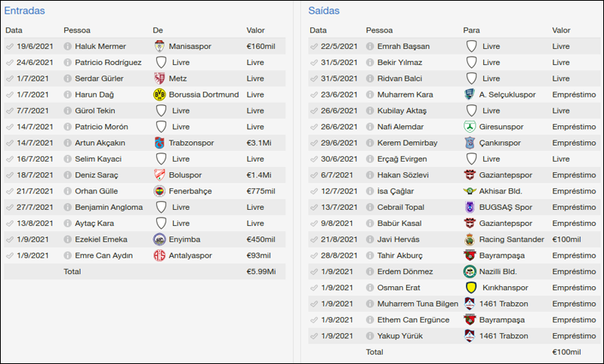Click the Metz club badge
This screenshot has width=604, height=364.
159,79
